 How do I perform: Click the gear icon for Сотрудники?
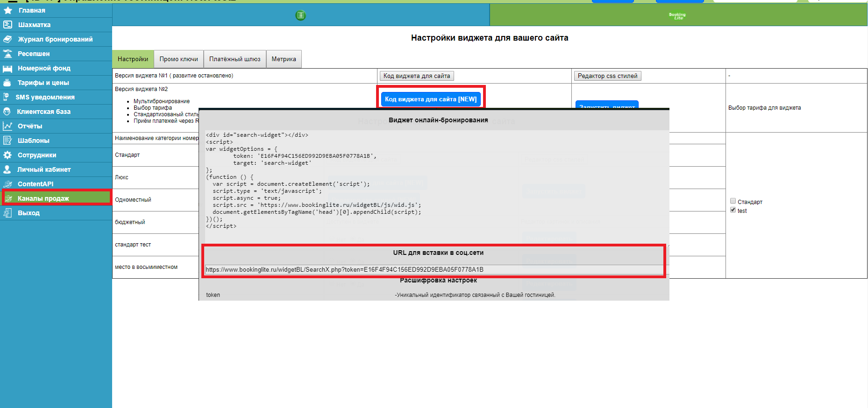pyautogui.click(x=7, y=155)
